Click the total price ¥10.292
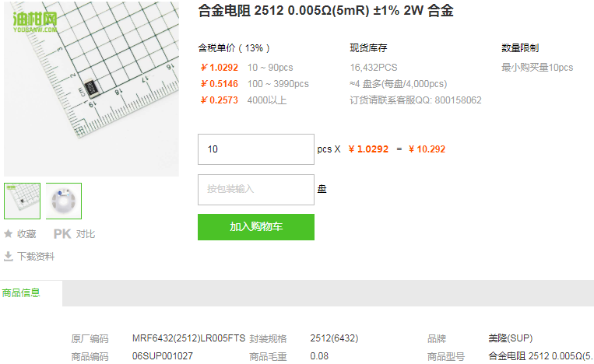The height and width of the screenshot is (364, 594). pos(427,149)
